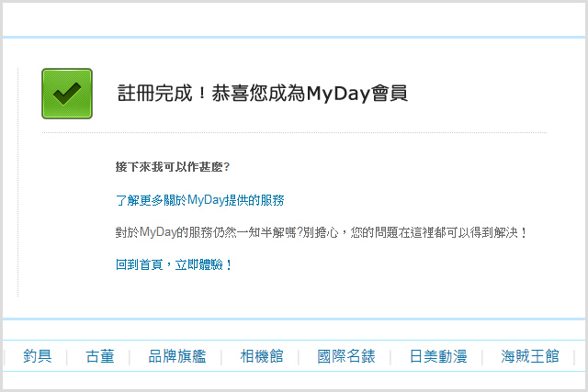Click the separator between 品牌旗艦 and 相機館

click(x=222, y=356)
